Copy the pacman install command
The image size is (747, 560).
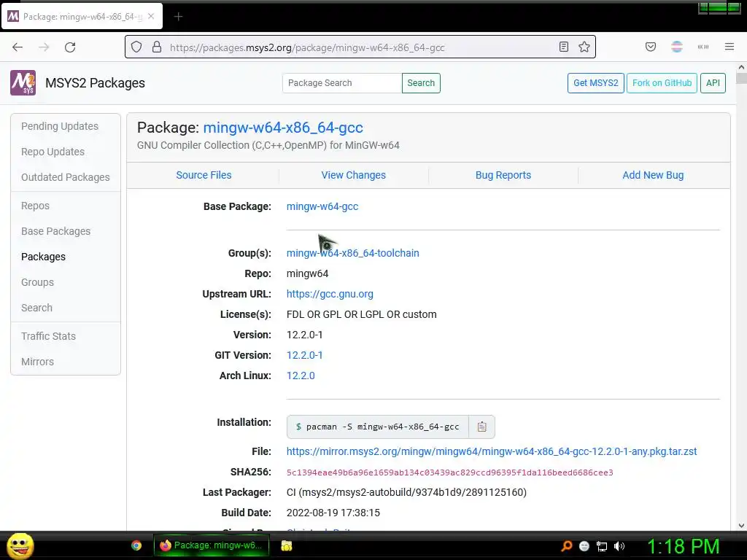pos(481,427)
